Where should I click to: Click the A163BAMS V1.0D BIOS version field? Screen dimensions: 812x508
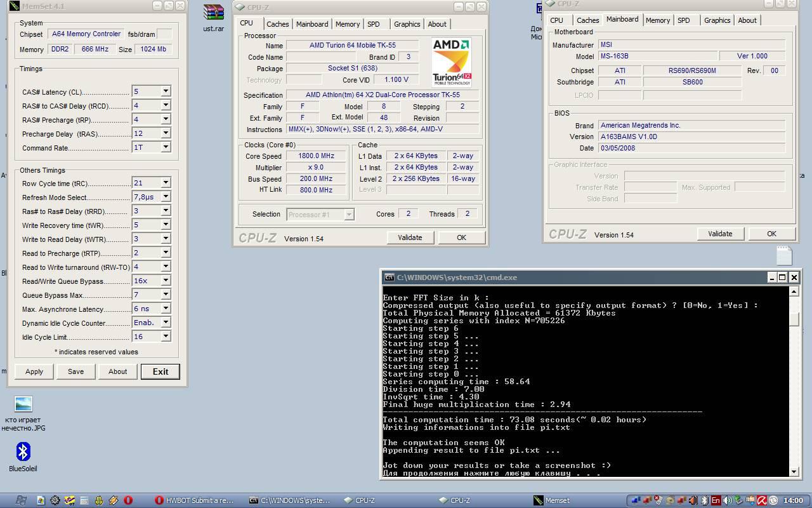pyautogui.click(x=691, y=137)
